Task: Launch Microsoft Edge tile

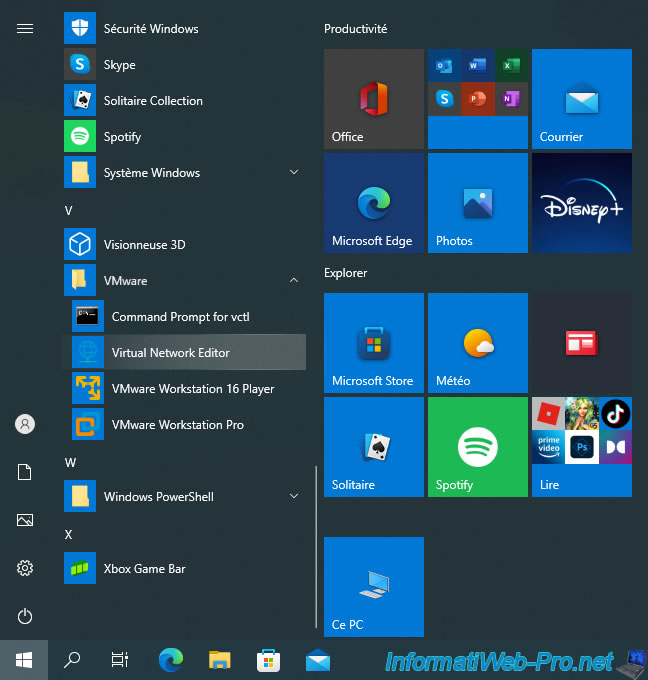Action: [374, 203]
